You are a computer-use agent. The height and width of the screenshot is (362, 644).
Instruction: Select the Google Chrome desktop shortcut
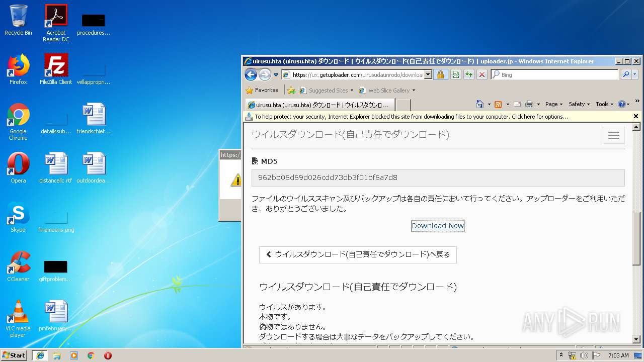(x=18, y=122)
